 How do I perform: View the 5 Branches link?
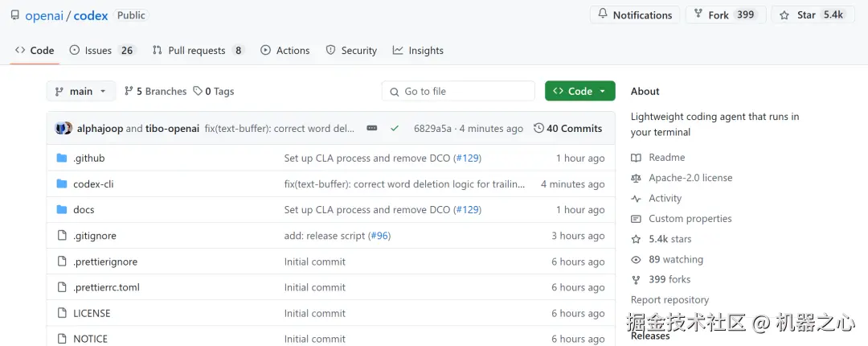(x=156, y=92)
